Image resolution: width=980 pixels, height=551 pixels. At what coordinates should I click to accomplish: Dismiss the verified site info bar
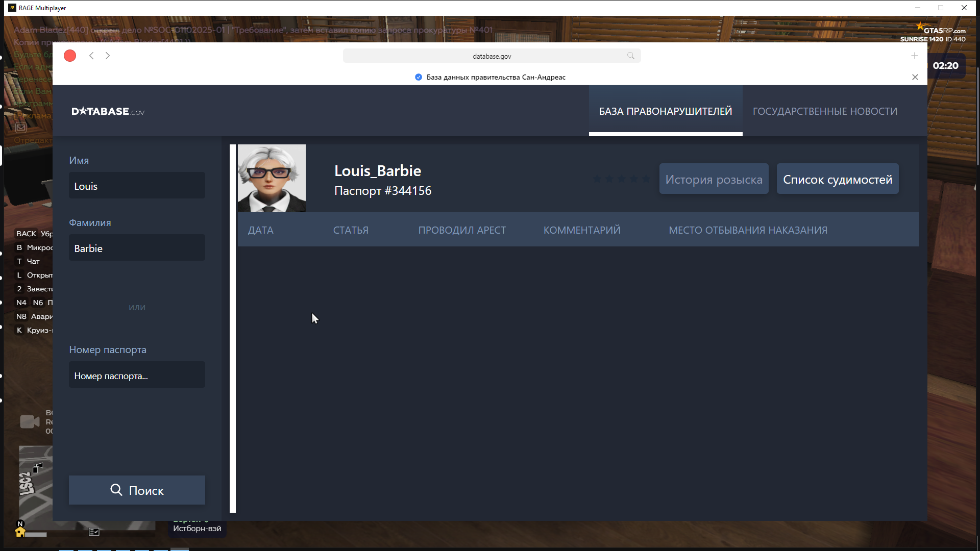pos(915,77)
